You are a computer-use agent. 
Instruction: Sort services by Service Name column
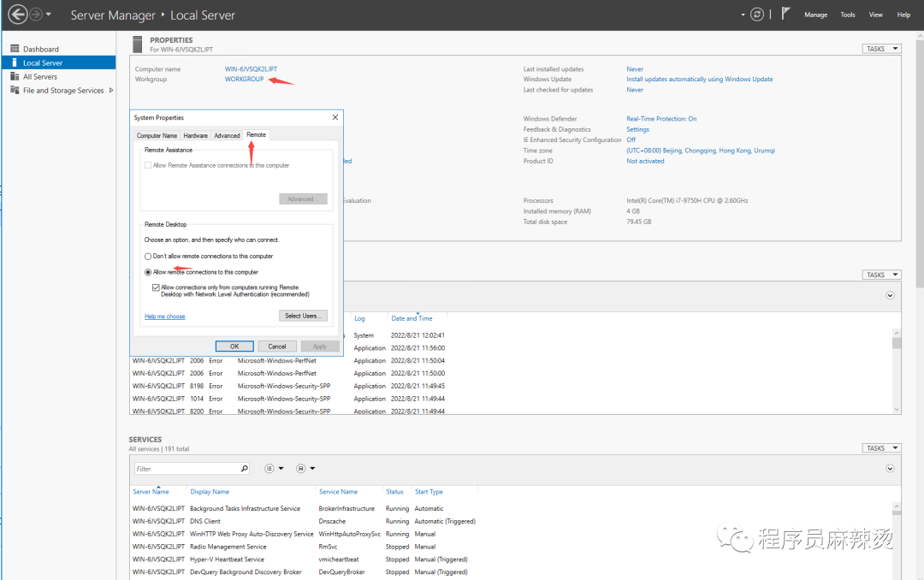tap(338, 492)
